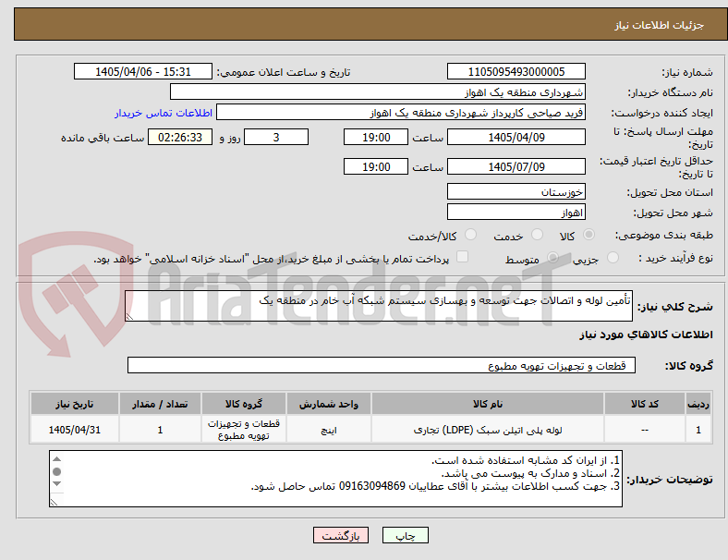This screenshot has height=560, width=728.
Task: Select the جزیی purchase type radio
Action: pyautogui.click(x=613, y=257)
